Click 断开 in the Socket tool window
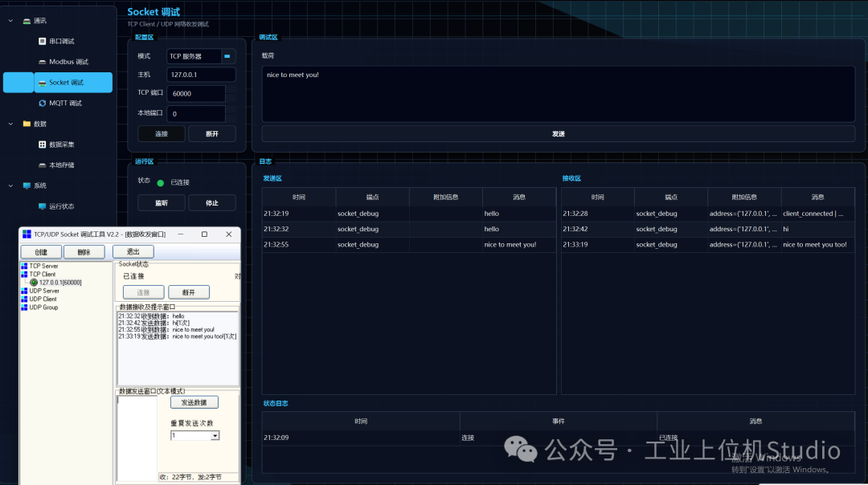Viewport: 868px width, 485px height. [189, 292]
